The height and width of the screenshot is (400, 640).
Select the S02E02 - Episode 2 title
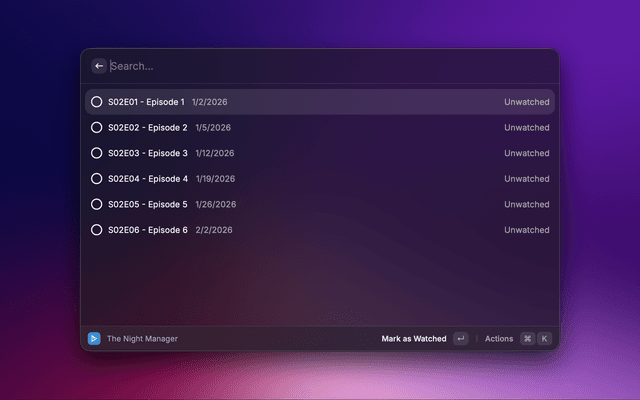click(147, 128)
